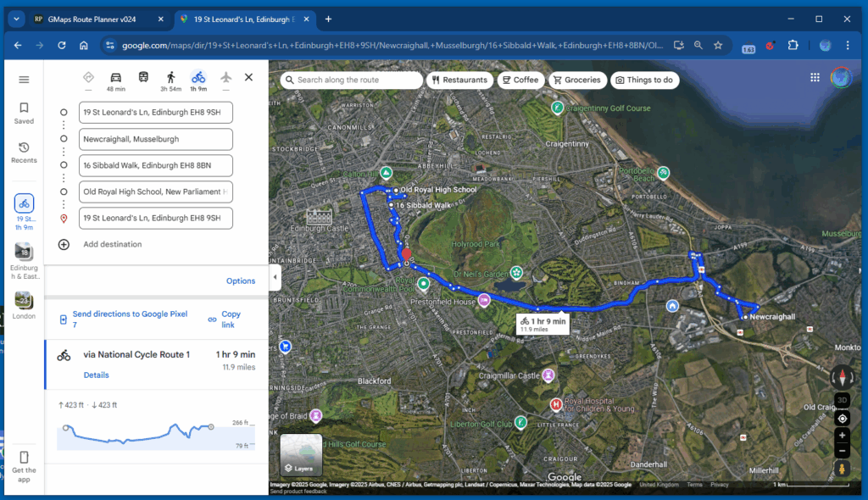The width and height of the screenshot is (868, 500).
Task: Select the via National Cycle Route 1 route
Action: pos(157,364)
